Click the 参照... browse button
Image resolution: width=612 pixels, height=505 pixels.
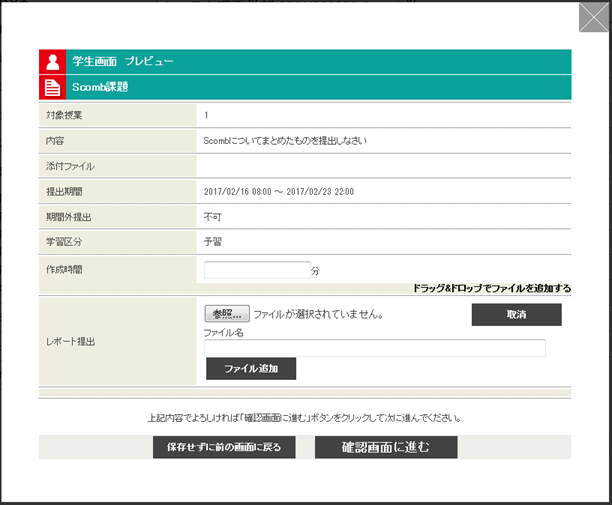pos(227,314)
